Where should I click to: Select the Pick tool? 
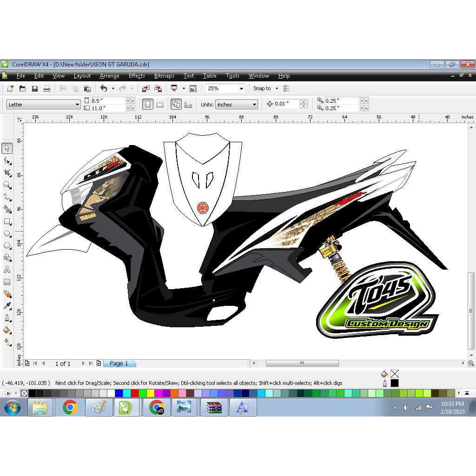pos(7,148)
